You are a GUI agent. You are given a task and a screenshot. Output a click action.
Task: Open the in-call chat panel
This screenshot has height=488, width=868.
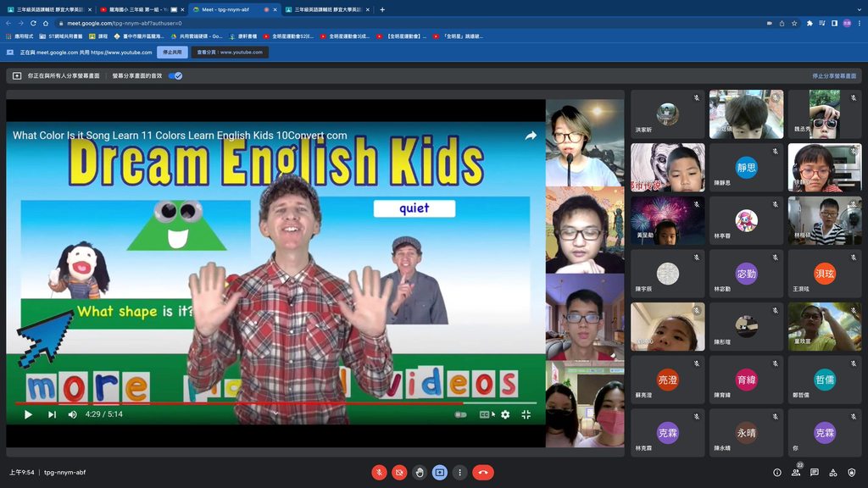[x=815, y=473]
